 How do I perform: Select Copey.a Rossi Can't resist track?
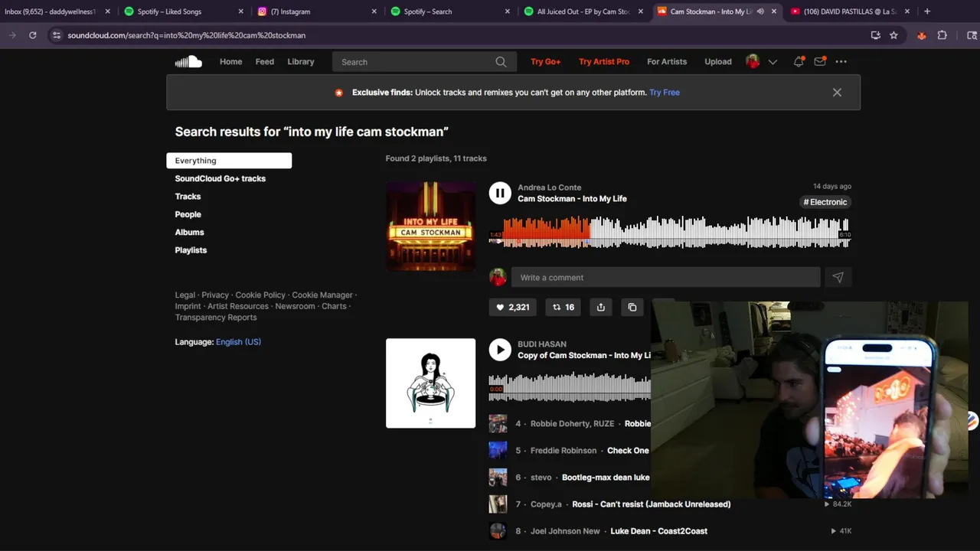coord(670,504)
